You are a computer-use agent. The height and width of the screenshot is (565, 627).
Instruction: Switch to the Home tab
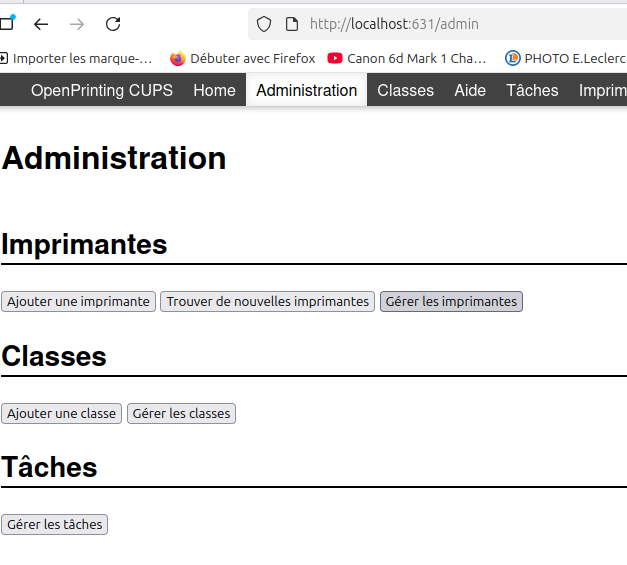(214, 90)
